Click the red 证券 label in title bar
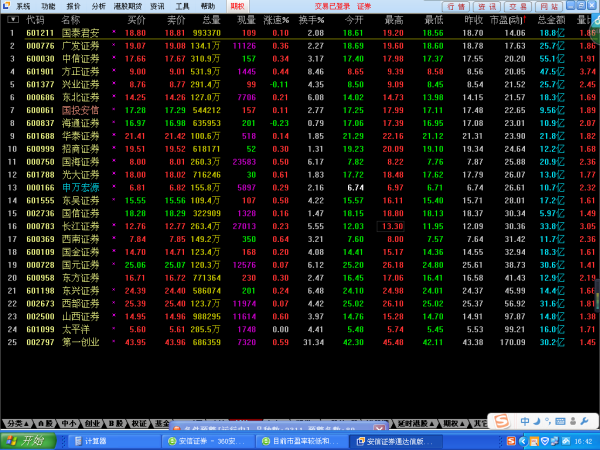600x450 pixels. (364, 6)
